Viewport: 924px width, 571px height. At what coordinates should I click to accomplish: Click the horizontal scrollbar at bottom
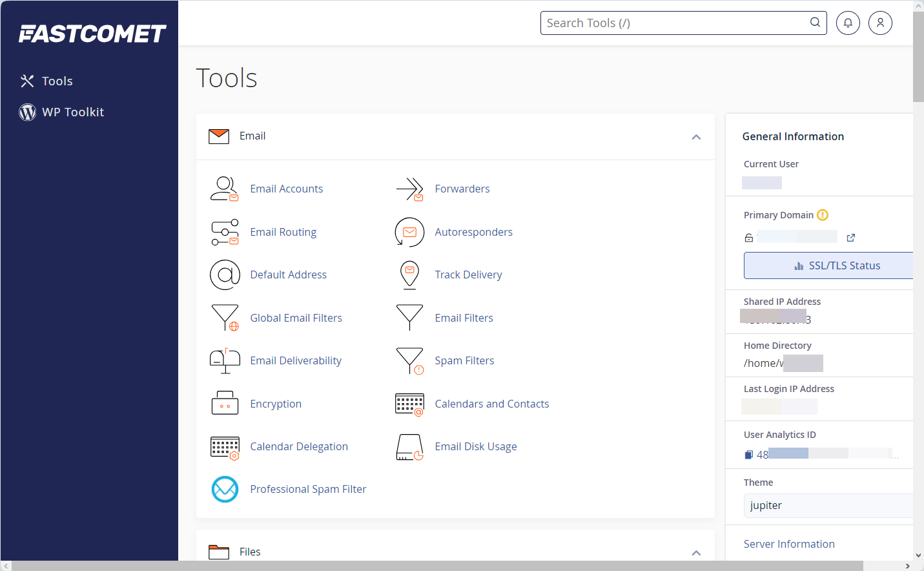437,566
